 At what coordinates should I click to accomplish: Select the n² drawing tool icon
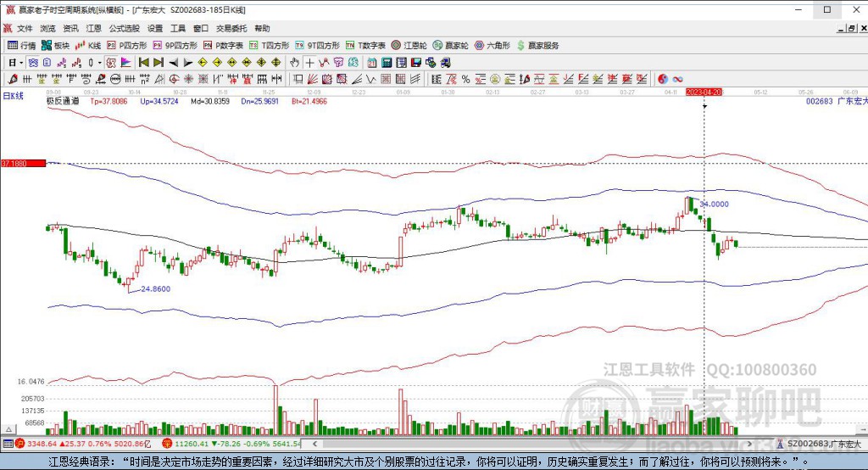pos(144,79)
